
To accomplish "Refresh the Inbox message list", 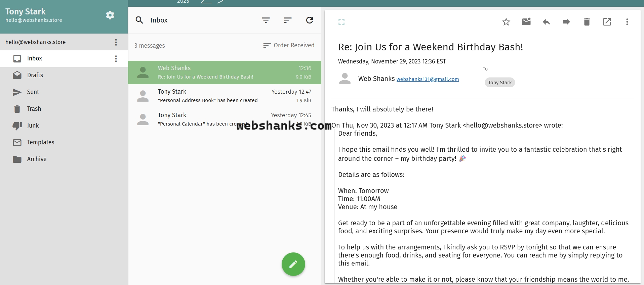I will click(x=310, y=20).
